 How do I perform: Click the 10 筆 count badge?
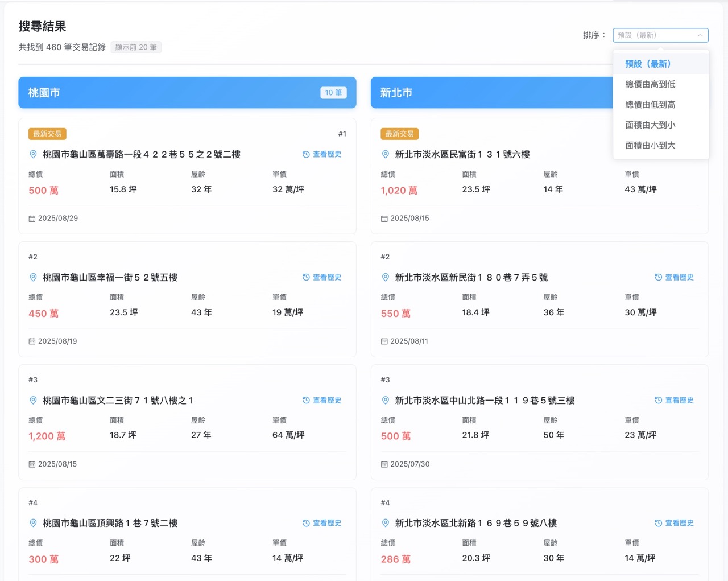click(x=333, y=92)
